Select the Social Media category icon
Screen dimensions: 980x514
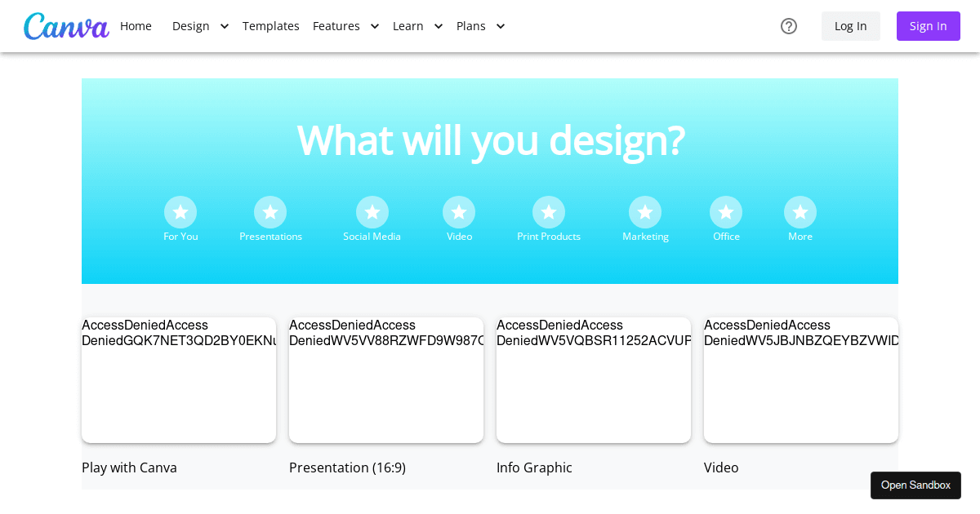coord(372,212)
